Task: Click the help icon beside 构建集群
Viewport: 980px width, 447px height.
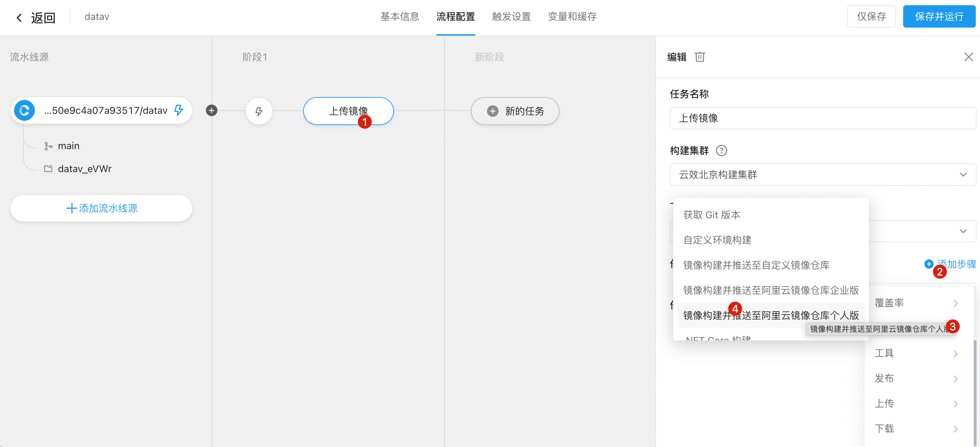Action: click(x=721, y=151)
